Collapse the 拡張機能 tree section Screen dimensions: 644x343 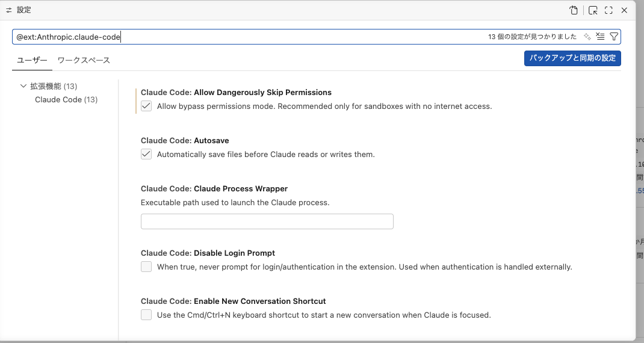(23, 86)
